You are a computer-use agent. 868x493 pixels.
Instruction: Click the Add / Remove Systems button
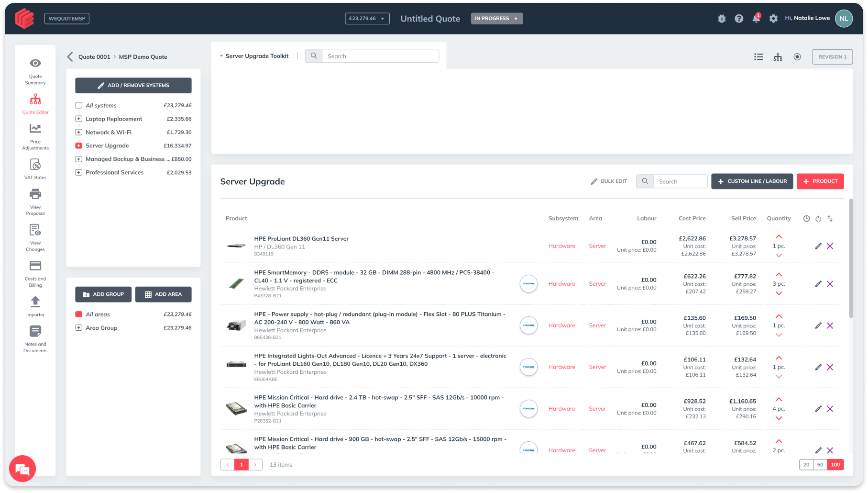(133, 85)
